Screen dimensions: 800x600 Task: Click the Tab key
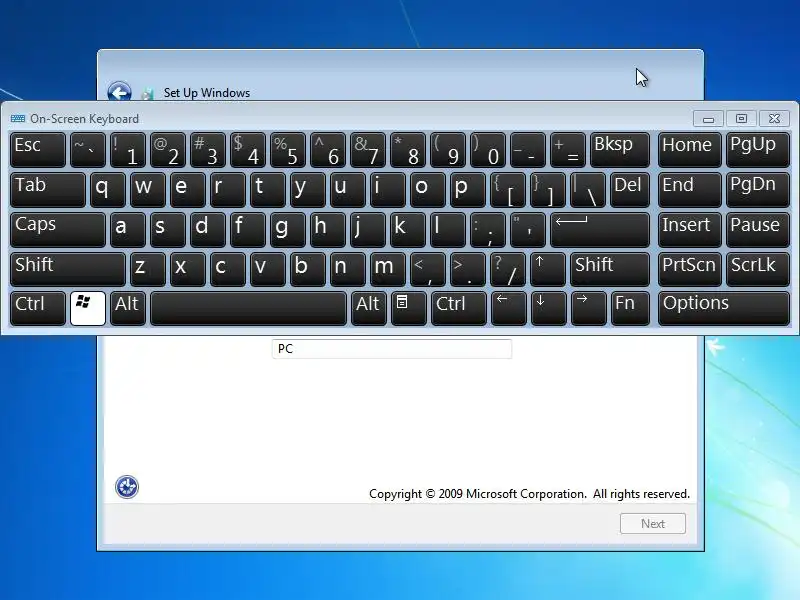click(x=47, y=190)
